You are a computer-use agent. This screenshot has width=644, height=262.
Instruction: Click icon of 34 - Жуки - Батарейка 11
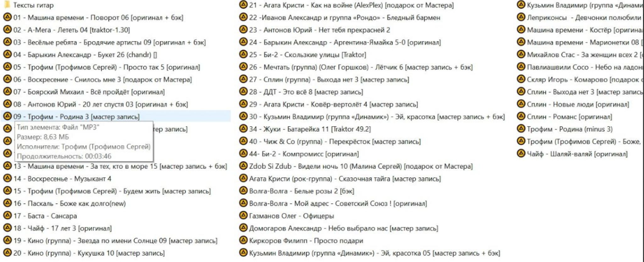tap(243, 129)
